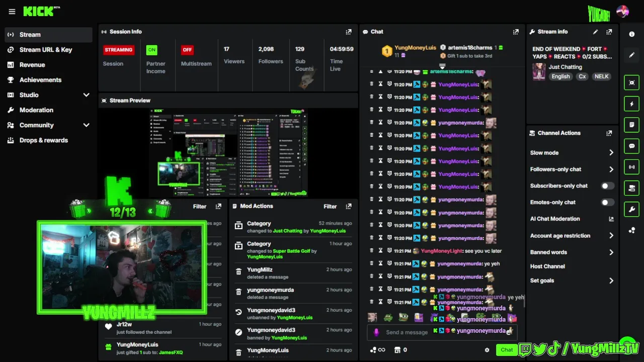Screen dimensions: 644x362
Task: Open Account age restriction options
Action: (572, 236)
